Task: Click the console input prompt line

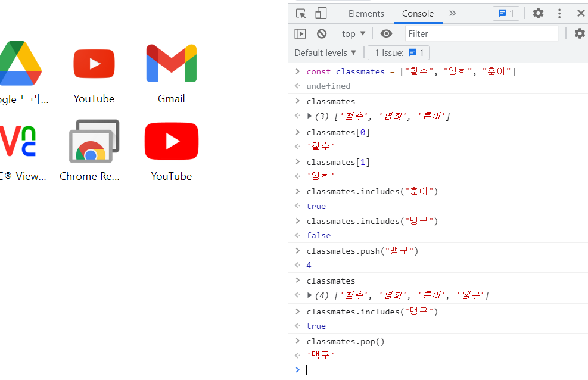Action: point(446,370)
